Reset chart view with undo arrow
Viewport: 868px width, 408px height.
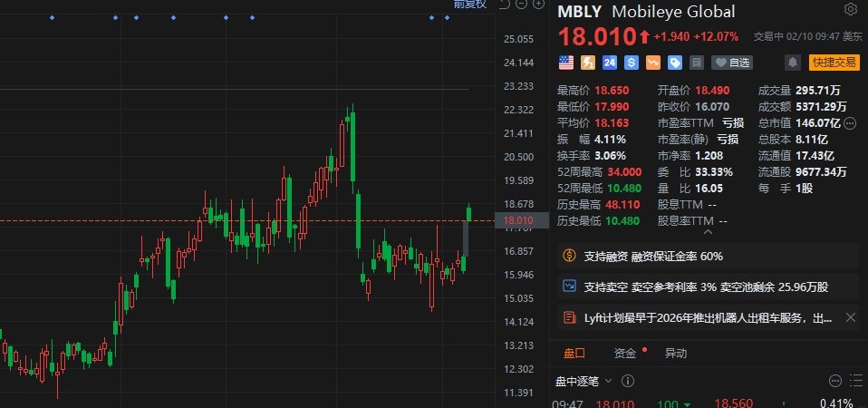coord(505,5)
